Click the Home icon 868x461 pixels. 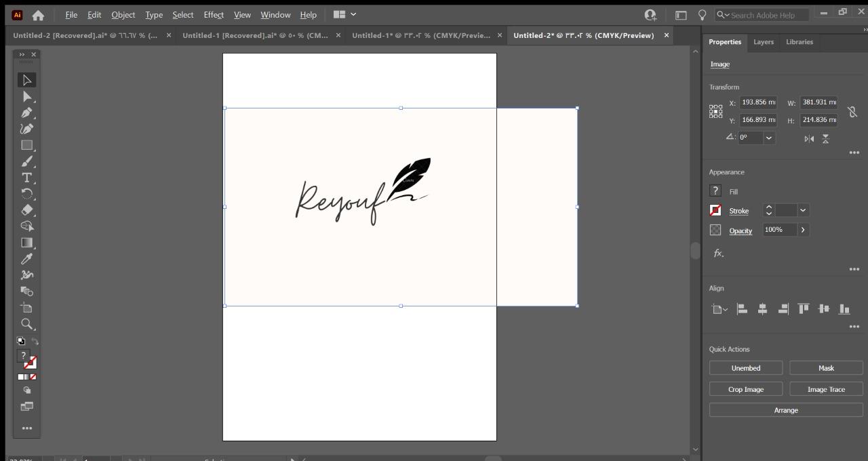38,15
